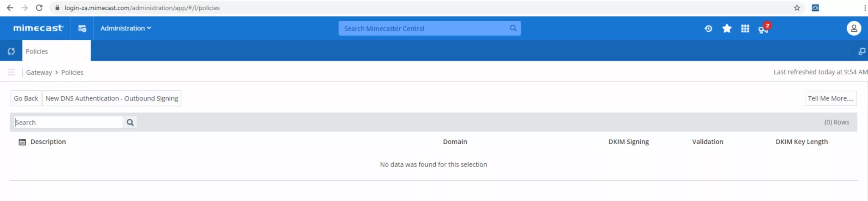Expand the Administration dropdown menu

click(x=125, y=28)
